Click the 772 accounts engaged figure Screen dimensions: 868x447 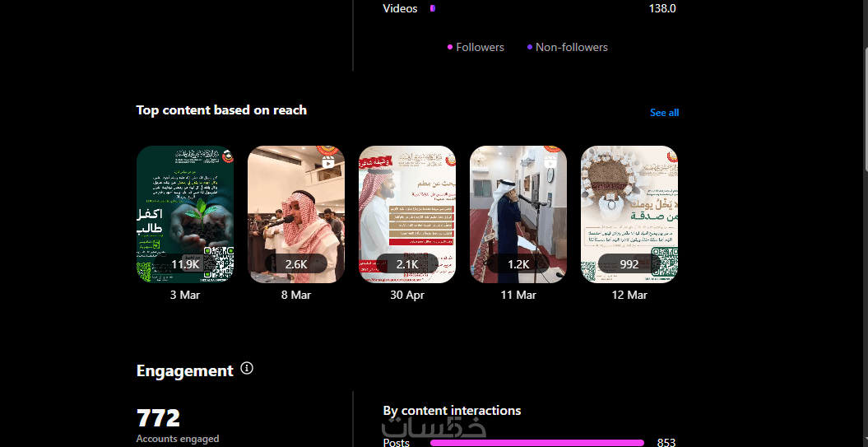pyautogui.click(x=158, y=418)
